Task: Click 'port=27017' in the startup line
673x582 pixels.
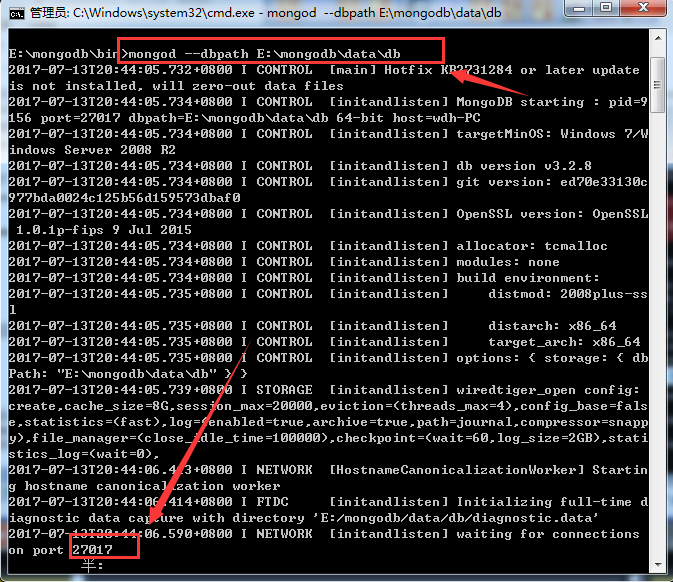Action: [x=80, y=118]
